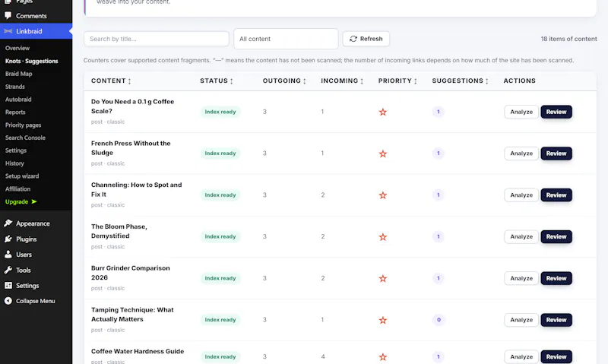The image size is (608, 364).
Task: Analyze The Bloom Phase, Demystified
Action: coord(521,236)
